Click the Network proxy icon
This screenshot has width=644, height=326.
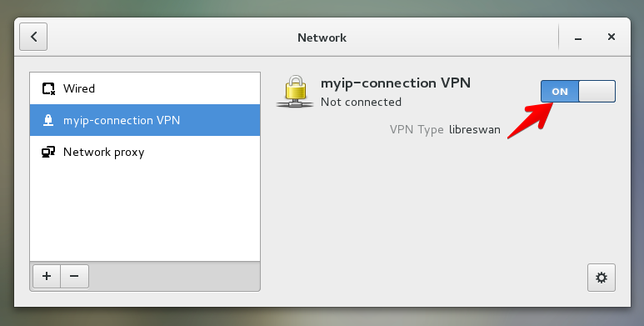click(48, 152)
